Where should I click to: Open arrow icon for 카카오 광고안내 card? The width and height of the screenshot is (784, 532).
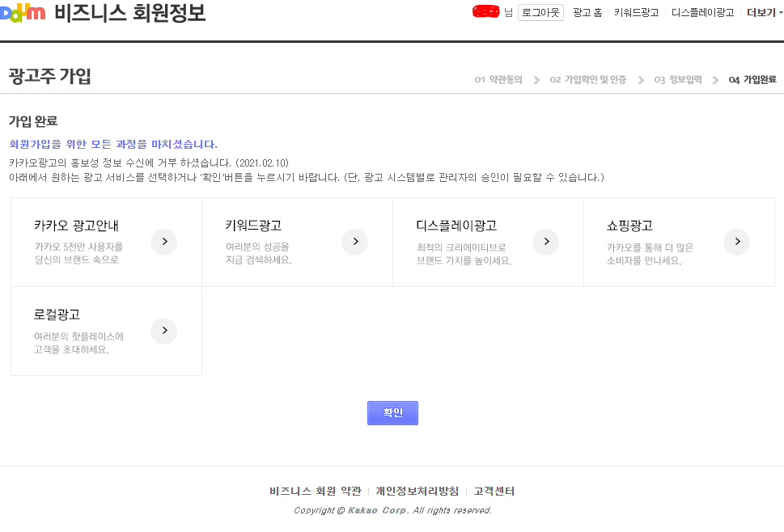(164, 242)
